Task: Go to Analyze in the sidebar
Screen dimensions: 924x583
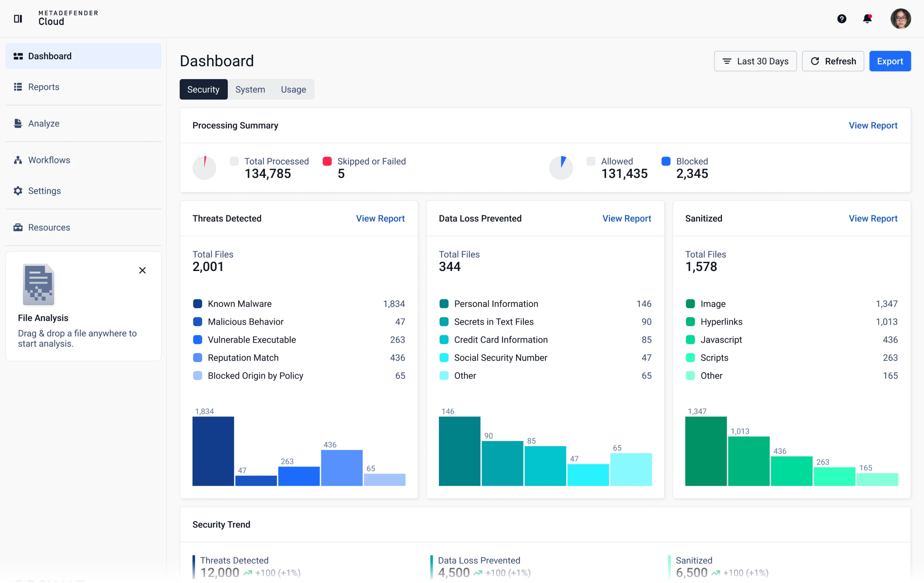Action: point(44,123)
